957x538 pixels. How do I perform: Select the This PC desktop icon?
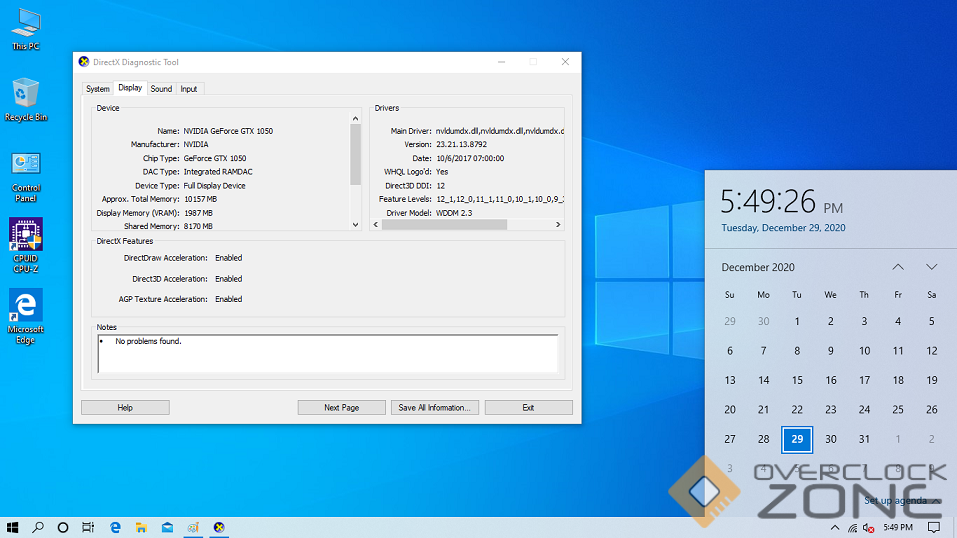tap(25, 24)
